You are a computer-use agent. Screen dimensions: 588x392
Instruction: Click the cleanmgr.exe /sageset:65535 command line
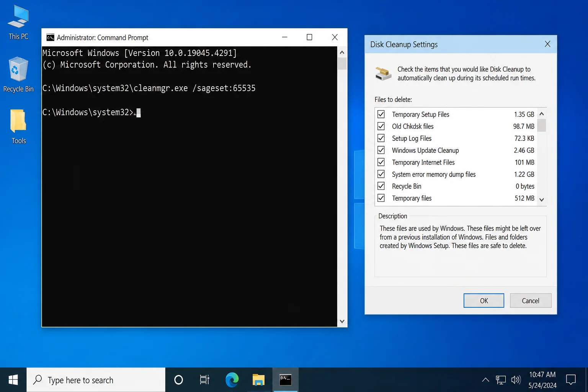(x=149, y=88)
